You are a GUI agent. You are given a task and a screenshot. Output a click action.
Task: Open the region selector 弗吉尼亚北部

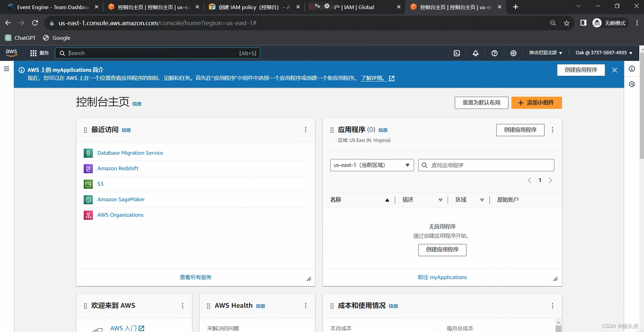pos(546,53)
